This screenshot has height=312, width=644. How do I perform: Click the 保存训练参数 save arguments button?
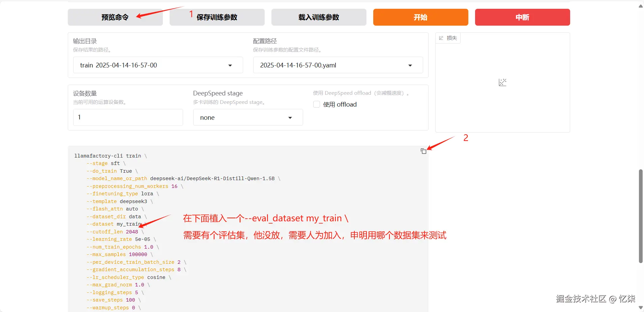point(217,17)
